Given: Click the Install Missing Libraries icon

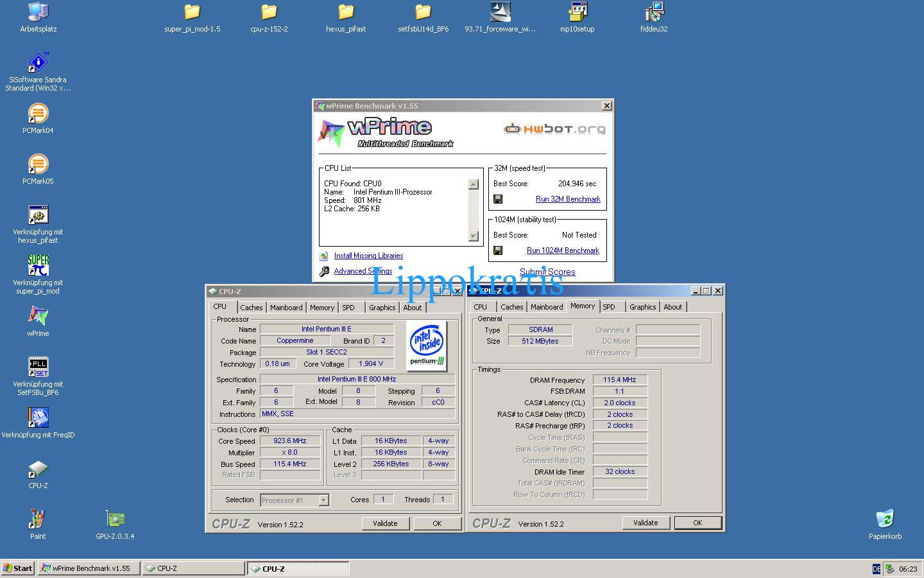Looking at the screenshot, I should click(324, 256).
